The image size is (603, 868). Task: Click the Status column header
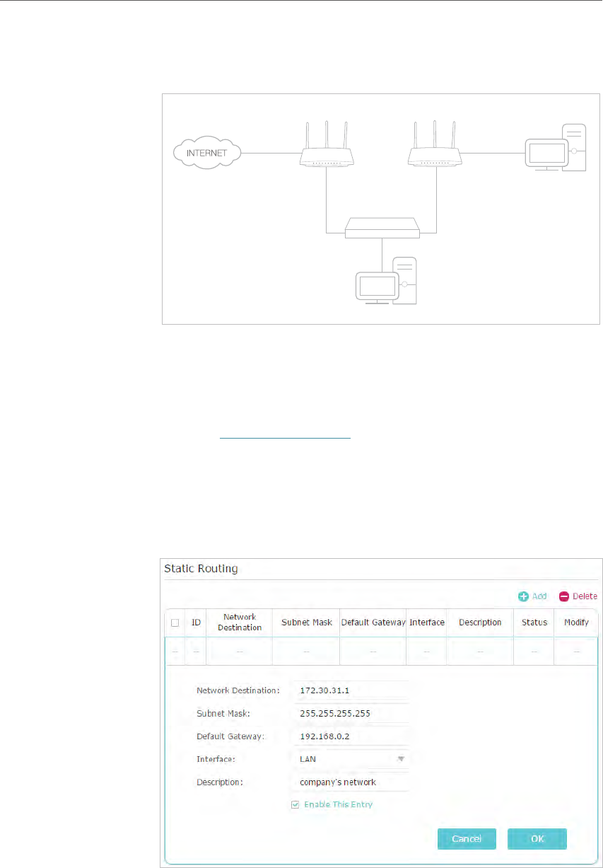[534, 623]
